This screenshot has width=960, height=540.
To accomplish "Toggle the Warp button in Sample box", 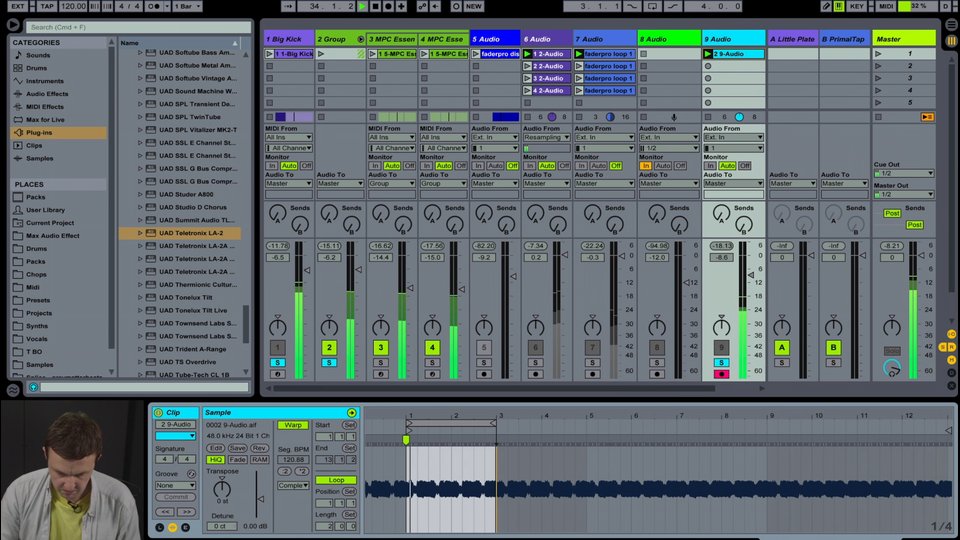I will [x=293, y=425].
